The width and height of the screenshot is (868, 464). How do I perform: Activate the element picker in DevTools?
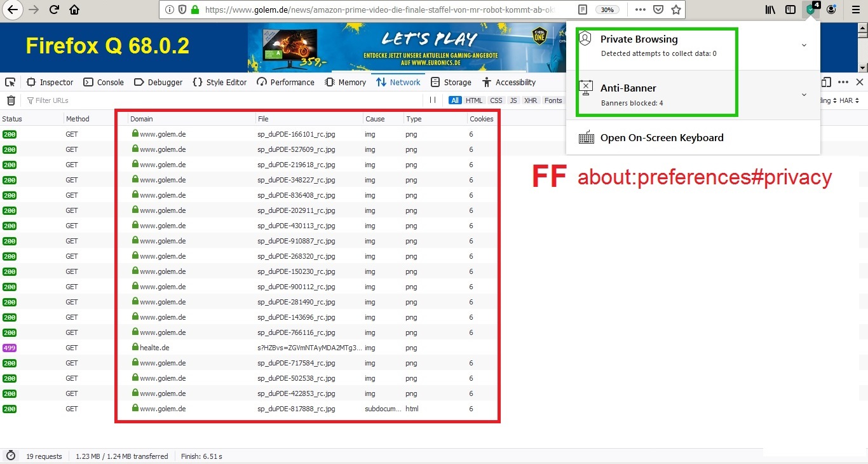tap(10, 82)
